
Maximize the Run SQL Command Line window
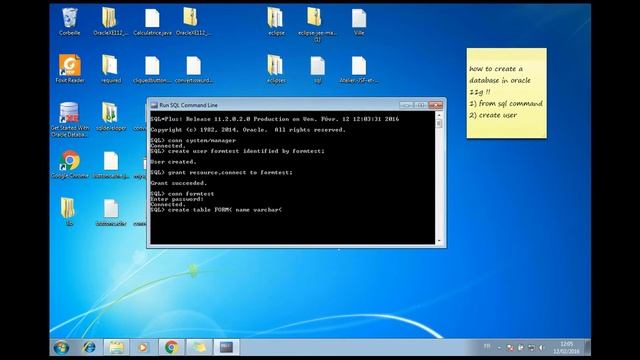pyautogui.click(x=420, y=105)
